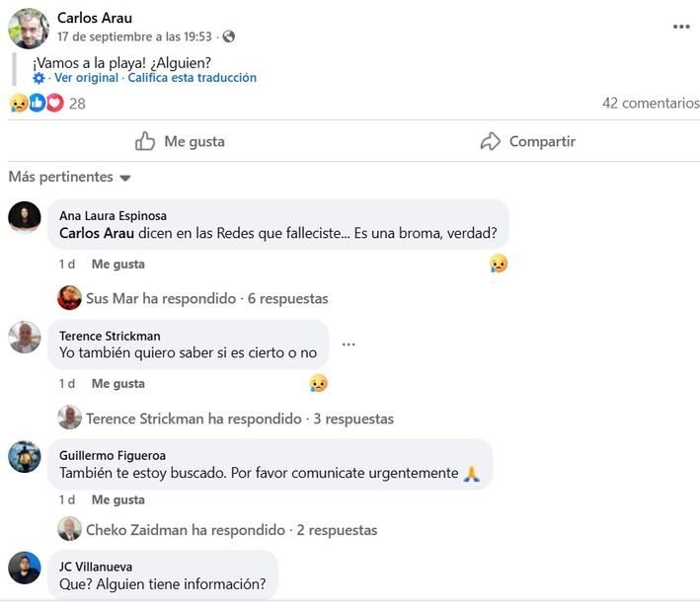Click the translation settings gear icon

click(39, 78)
